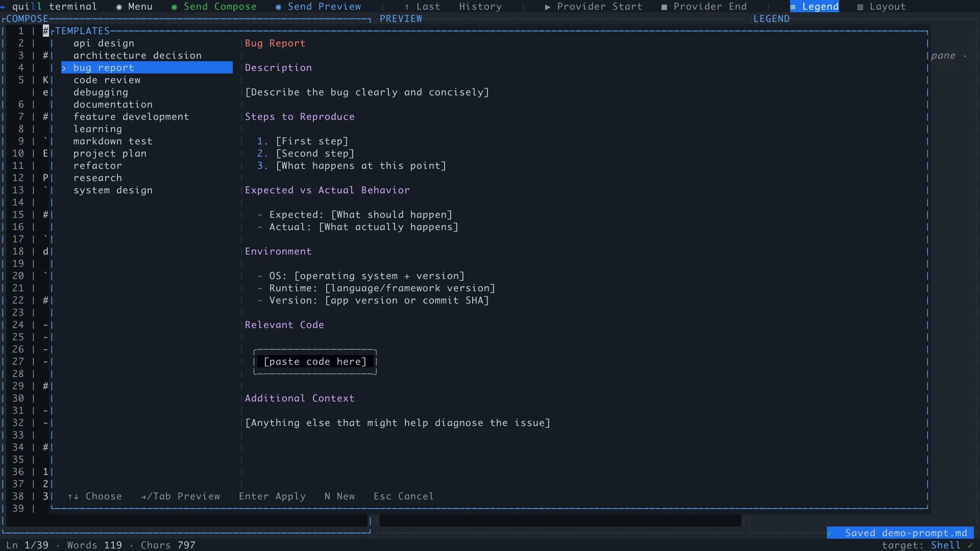Click the Tab Preview hint
This screenshot has width=980, height=551.
pos(180,496)
